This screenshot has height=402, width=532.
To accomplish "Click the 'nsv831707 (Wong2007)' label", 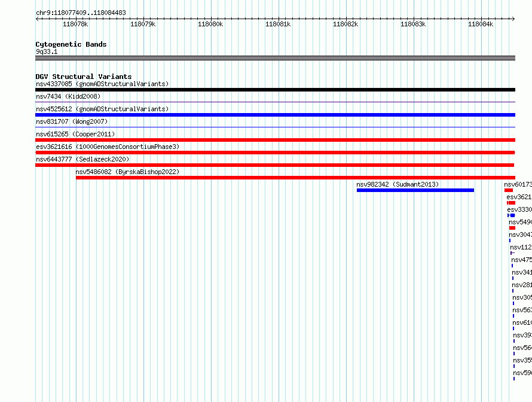I will click(x=72, y=121).
